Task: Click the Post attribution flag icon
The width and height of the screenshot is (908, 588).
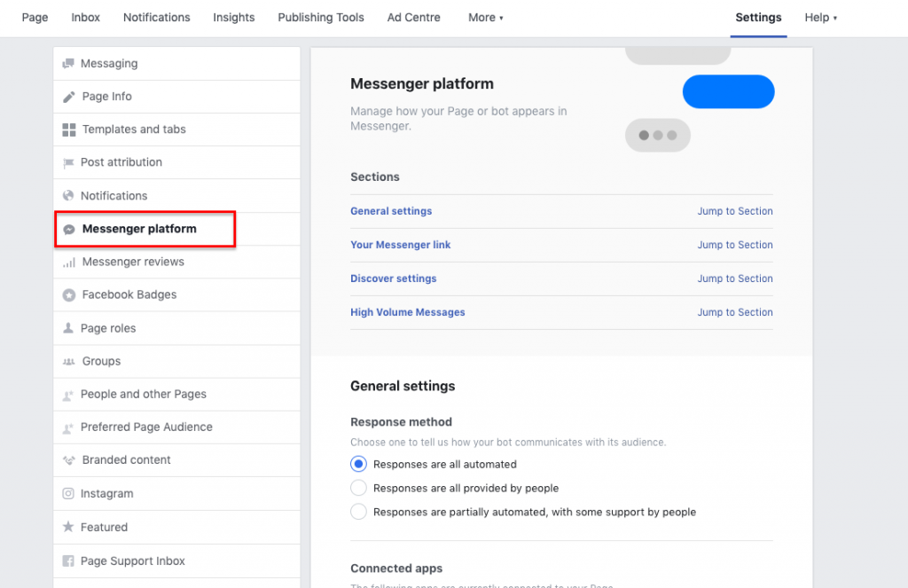Action: click(x=68, y=163)
